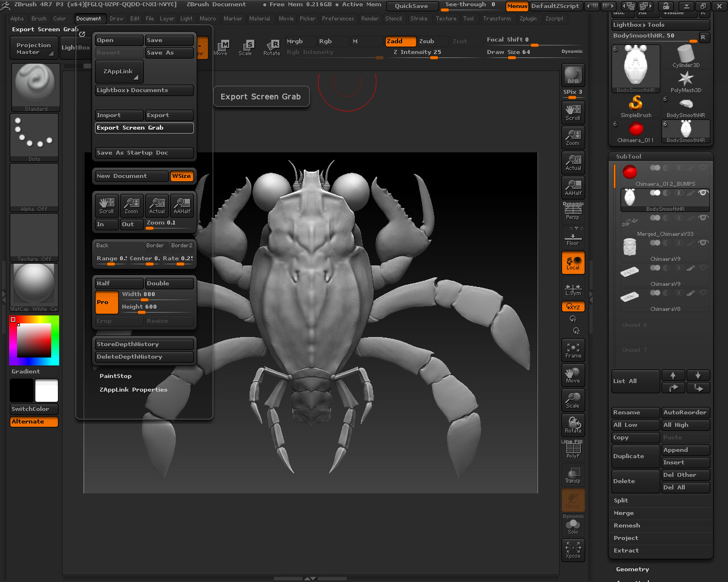Click the Xpose icon
The height and width of the screenshot is (582, 728).
[x=573, y=550]
